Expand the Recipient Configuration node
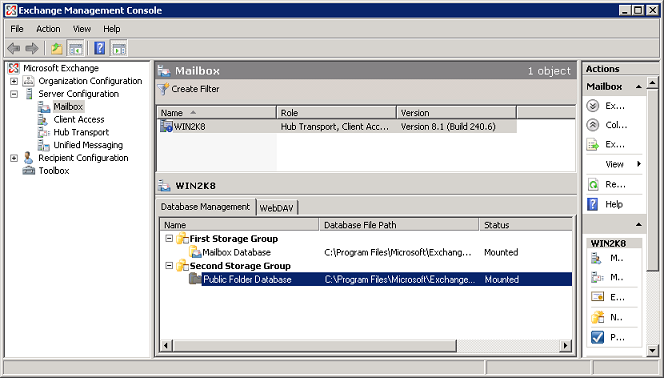Screen dimensions: 665x379 point(14,158)
